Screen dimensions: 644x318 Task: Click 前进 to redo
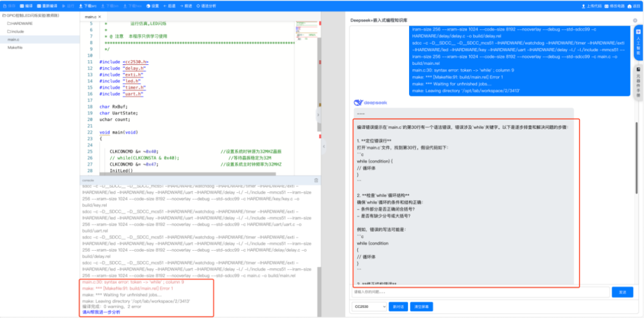point(186,6)
